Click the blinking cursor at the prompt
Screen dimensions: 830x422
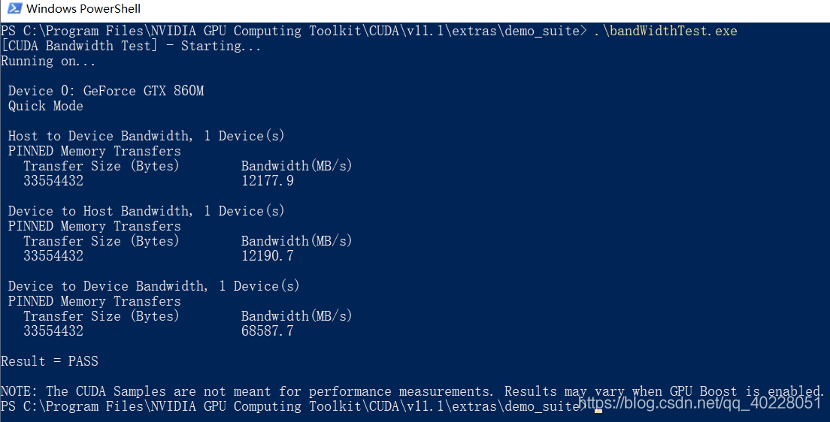tap(598, 410)
